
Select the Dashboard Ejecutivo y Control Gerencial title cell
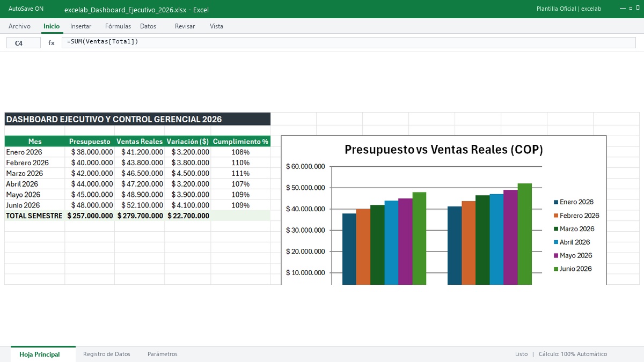[137, 119]
